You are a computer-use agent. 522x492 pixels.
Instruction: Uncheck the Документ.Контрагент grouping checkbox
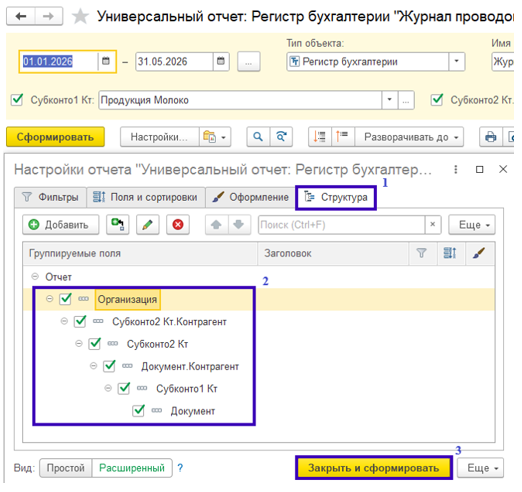[x=109, y=366]
